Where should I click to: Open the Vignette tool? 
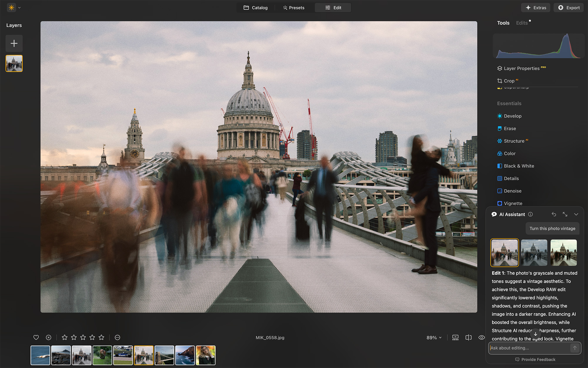click(513, 203)
